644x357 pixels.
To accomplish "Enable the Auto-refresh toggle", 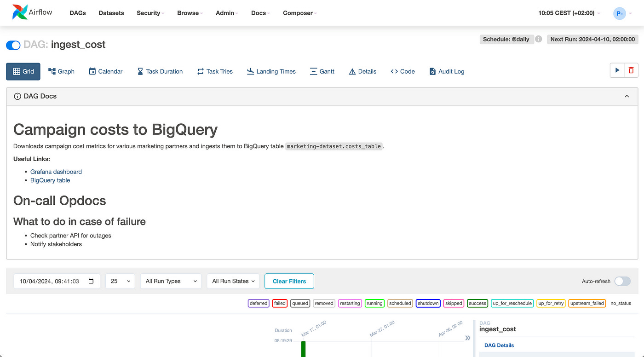I will point(622,281).
